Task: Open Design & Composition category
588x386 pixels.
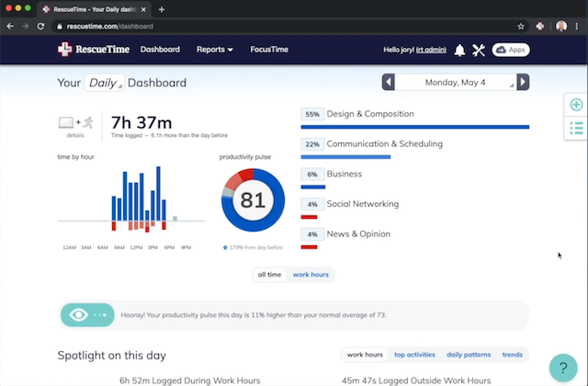Action: point(370,114)
